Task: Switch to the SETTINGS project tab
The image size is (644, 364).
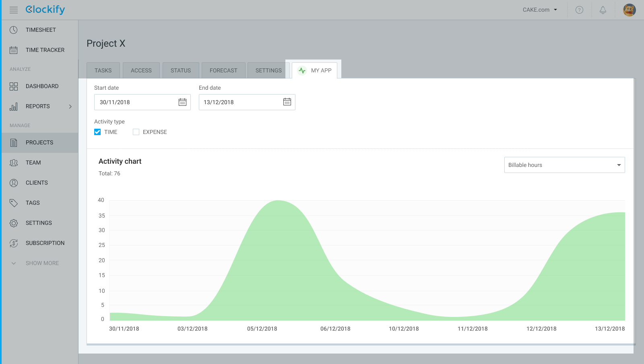Action: pyautogui.click(x=268, y=70)
